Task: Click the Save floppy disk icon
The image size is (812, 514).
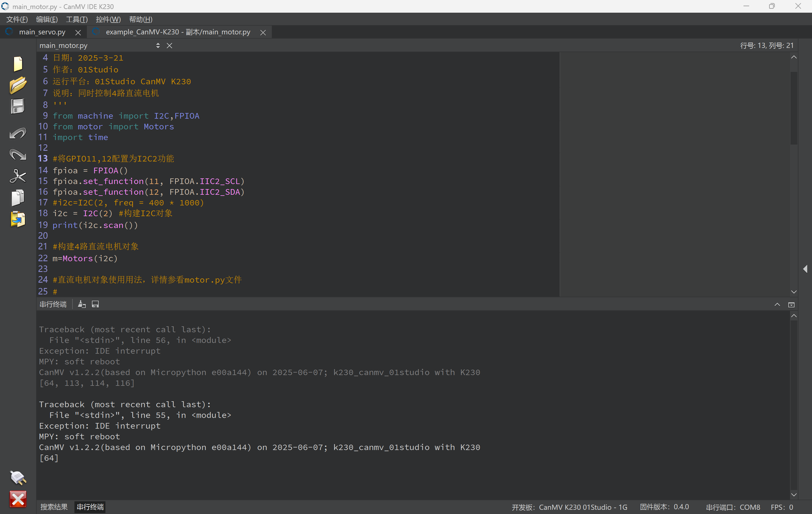Action: [x=18, y=107]
